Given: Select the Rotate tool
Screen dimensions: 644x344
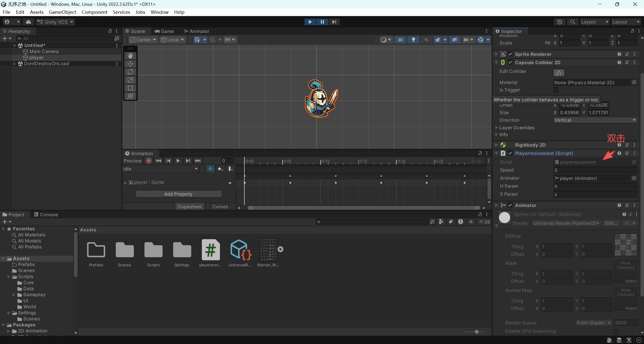Looking at the screenshot, I should (x=130, y=72).
